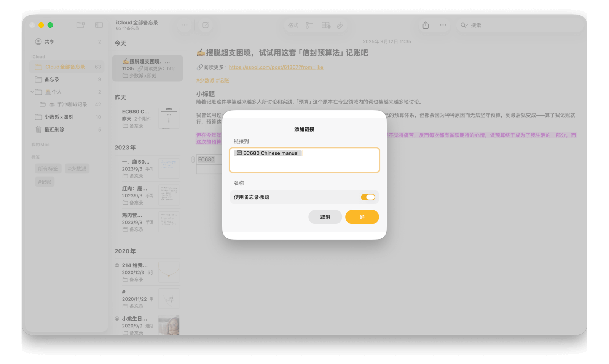
Task: Open the 最近删除 folder
Action: click(54, 130)
